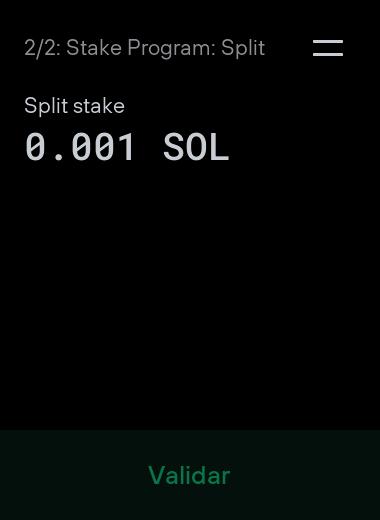Click the word 'Split' in the header
The height and width of the screenshot is (520, 380).
(243, 49)
